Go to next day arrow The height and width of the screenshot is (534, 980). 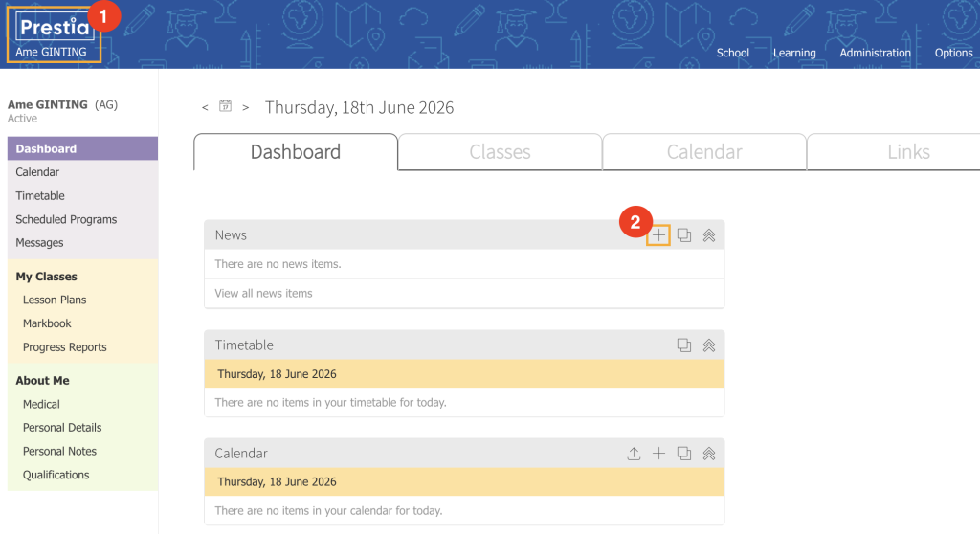coord(246,107)
